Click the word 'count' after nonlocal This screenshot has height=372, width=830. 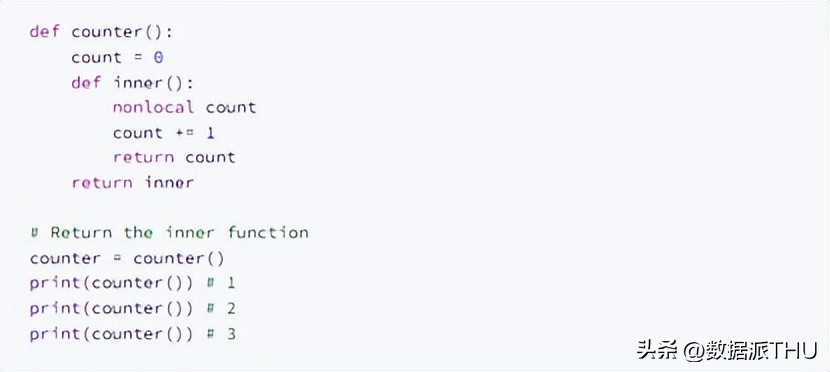tap(231, 107)
